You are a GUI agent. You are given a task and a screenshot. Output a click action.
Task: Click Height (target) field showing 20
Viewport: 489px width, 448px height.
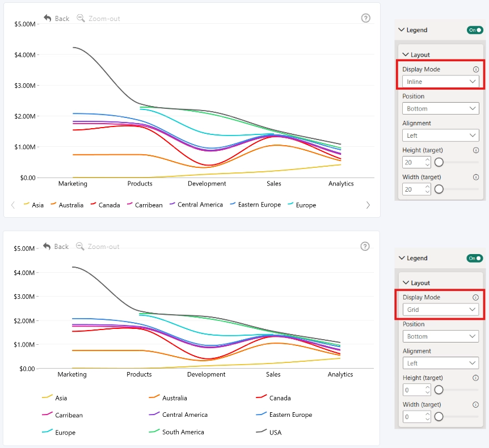point(416,162)
